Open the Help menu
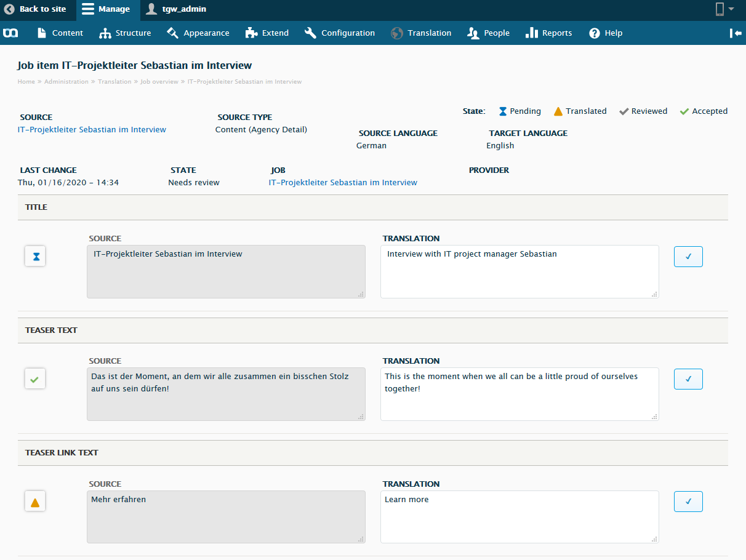746x560 pixels. 606,33
